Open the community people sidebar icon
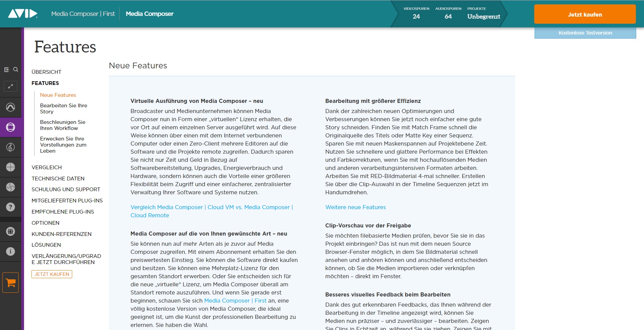Viewport: 644px width, 330px height. point(11,232)
